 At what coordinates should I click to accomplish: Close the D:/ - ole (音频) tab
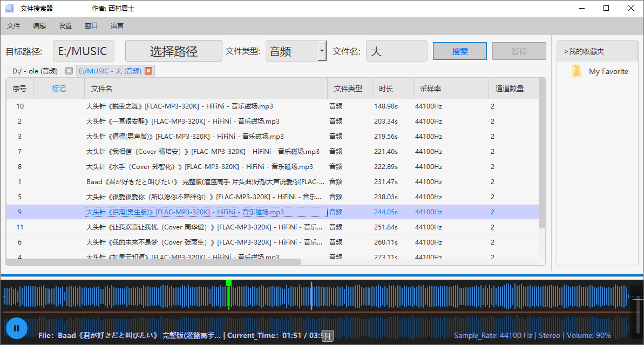tap(69, 71)
